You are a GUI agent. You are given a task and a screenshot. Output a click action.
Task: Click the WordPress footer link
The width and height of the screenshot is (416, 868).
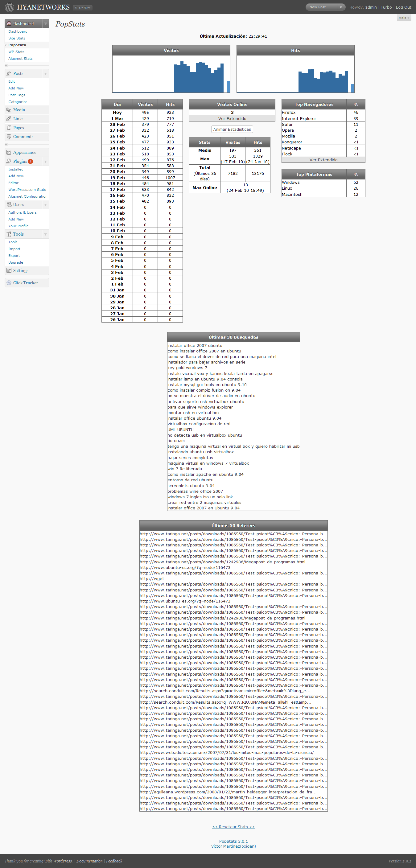(x=62, y=861)
